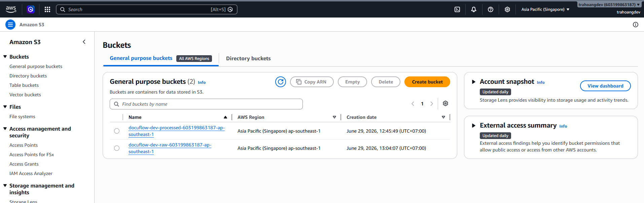Go to previous page of buckets

(413, 104)
